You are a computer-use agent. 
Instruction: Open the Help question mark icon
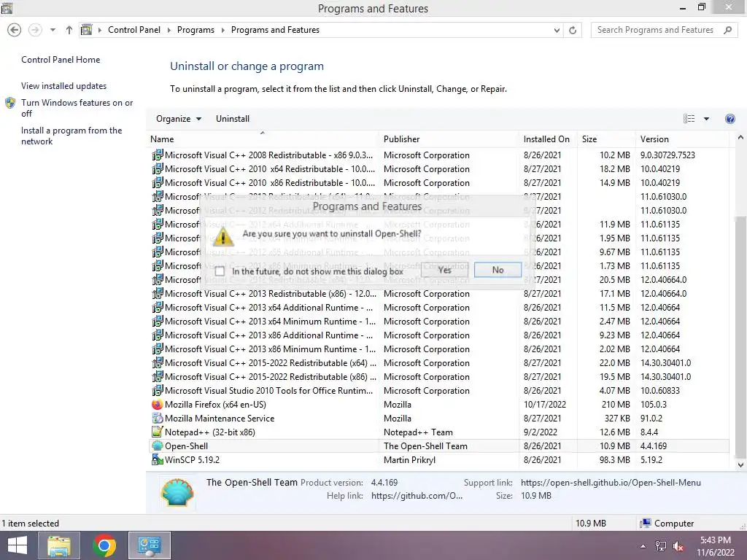tap(729, 119)
